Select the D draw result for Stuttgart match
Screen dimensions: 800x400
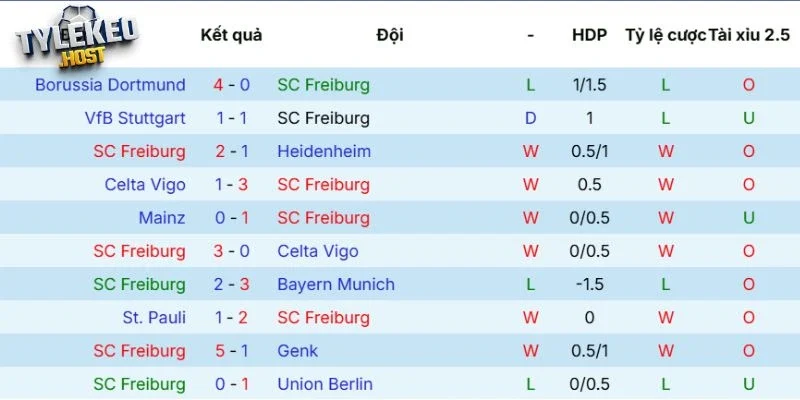pyautogui.click(x=531, y=118)
